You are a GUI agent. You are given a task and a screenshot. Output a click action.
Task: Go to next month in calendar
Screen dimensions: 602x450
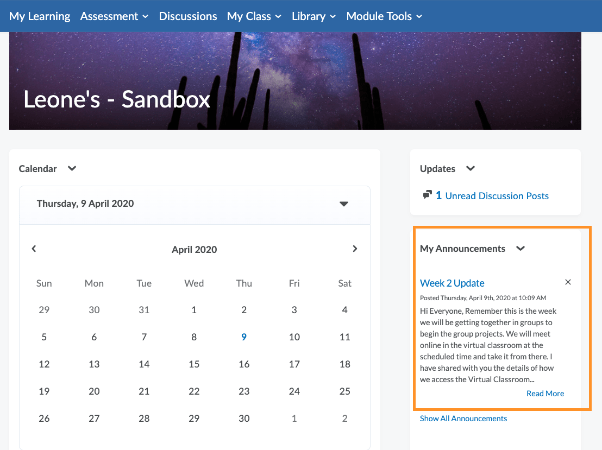click(354, 249)
